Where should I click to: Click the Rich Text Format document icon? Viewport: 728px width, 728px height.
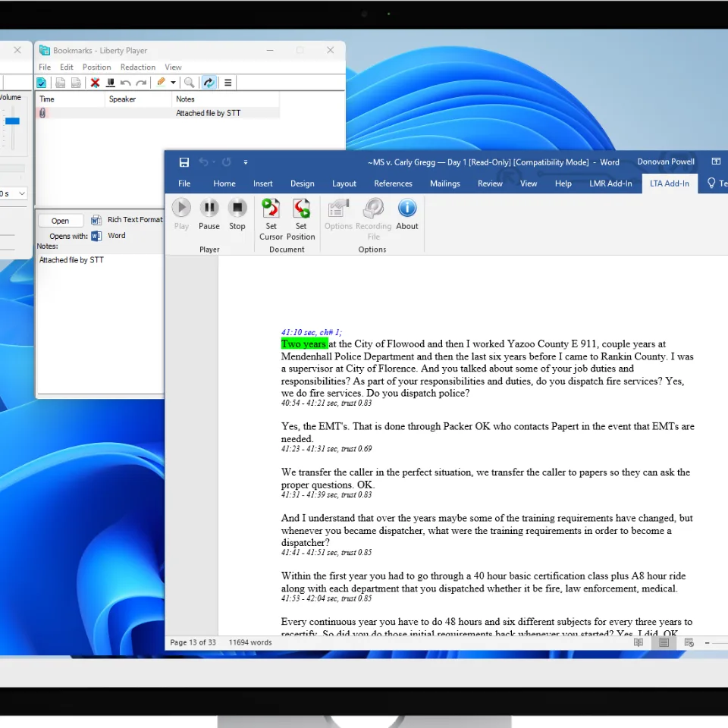coord(96,220)
